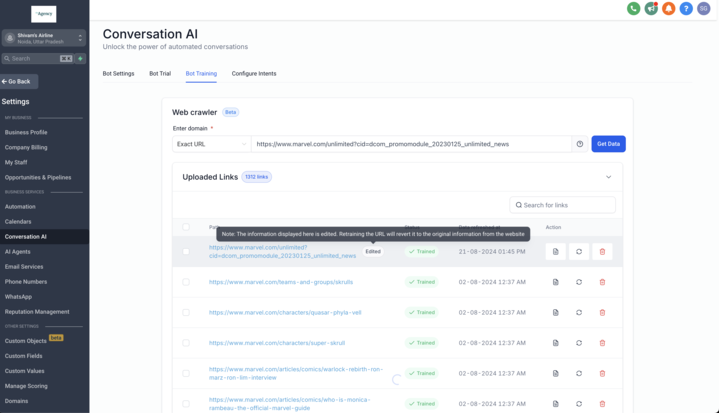Screen dimensions: 719x413
Task: Click the Search for links field
Action: coord(562,205)
